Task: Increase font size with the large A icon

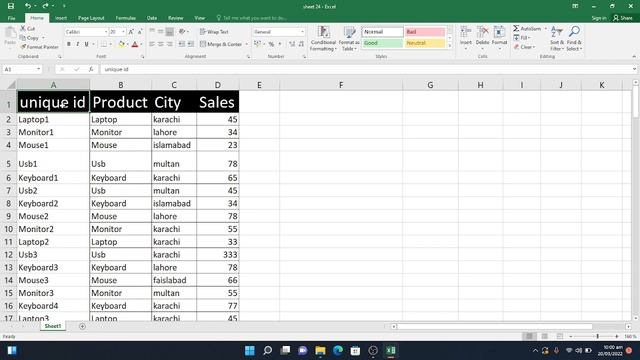Action: click(131, 32)
